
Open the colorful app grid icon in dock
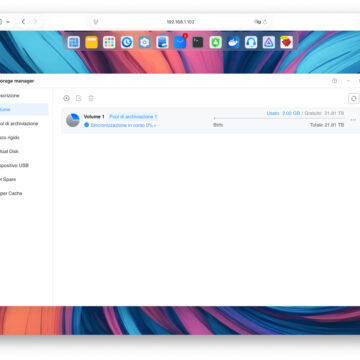tap(109, 42)
